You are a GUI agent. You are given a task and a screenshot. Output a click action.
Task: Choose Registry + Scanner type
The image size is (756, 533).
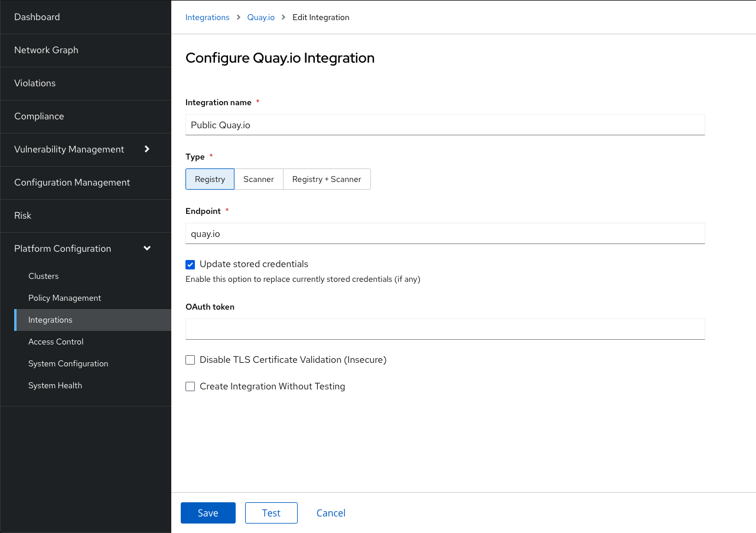[327, 179]
